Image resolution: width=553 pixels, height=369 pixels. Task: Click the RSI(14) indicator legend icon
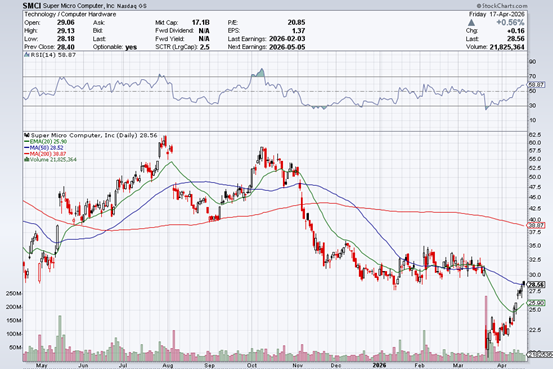pyautogui.click(x=27, y=55)
